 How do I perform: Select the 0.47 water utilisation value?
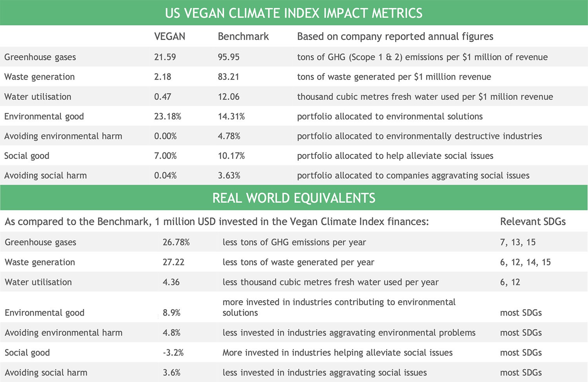click(162, 97)
